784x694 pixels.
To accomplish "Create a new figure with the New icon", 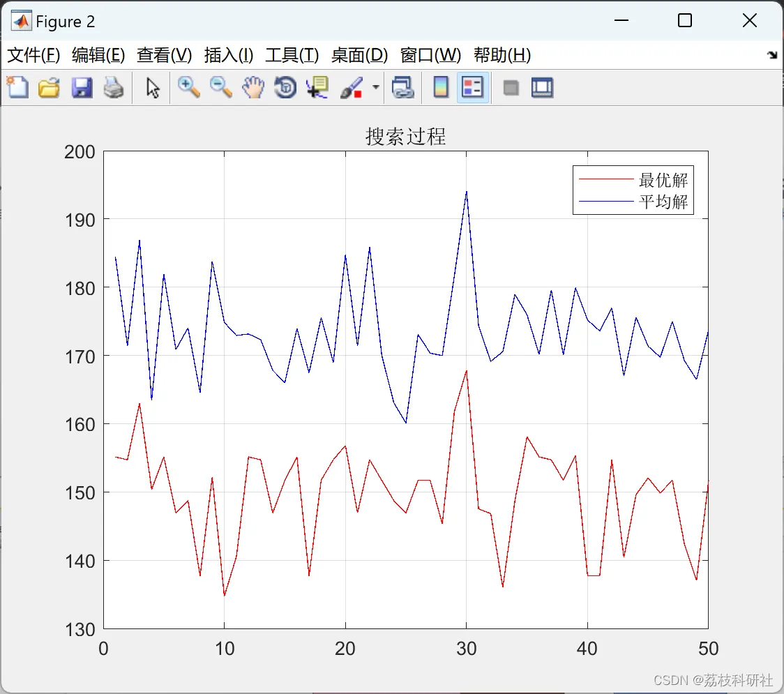I will click(17, 87).
